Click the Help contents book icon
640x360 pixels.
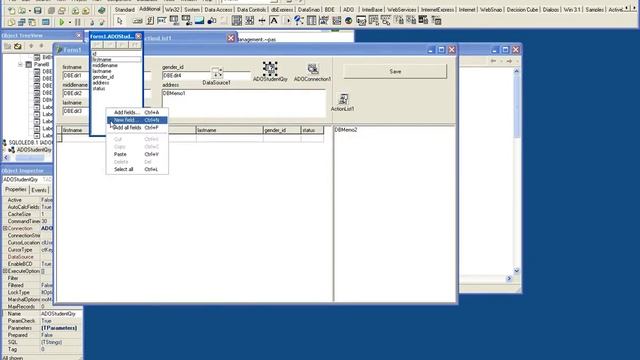(x=102, y=10)
